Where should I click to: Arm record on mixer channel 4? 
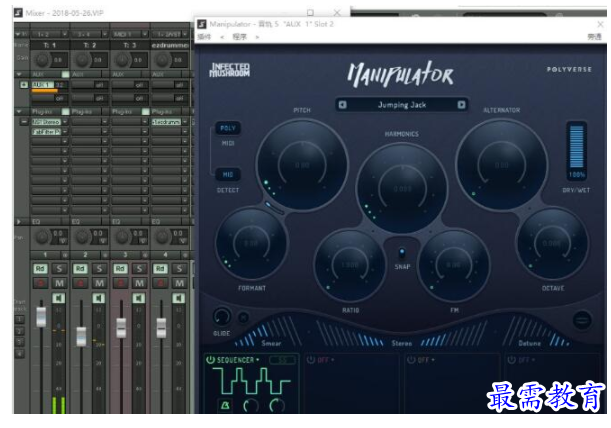tap(160, 283)
